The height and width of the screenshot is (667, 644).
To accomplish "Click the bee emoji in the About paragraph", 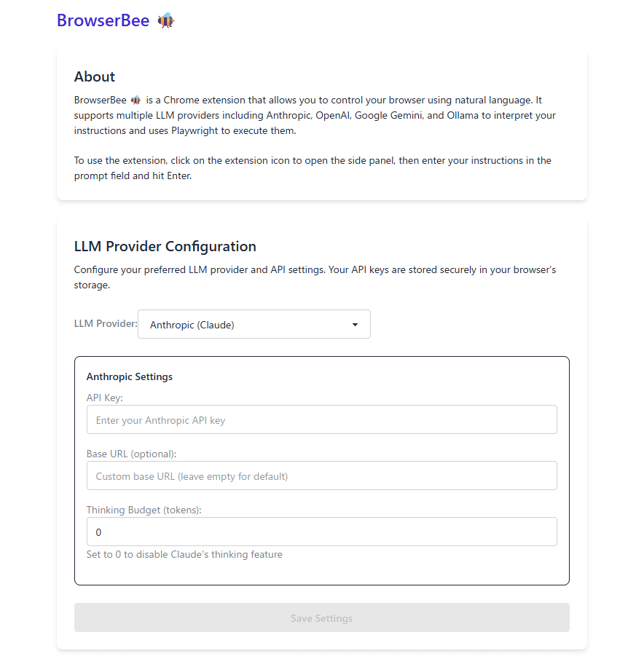I will 136,100.
